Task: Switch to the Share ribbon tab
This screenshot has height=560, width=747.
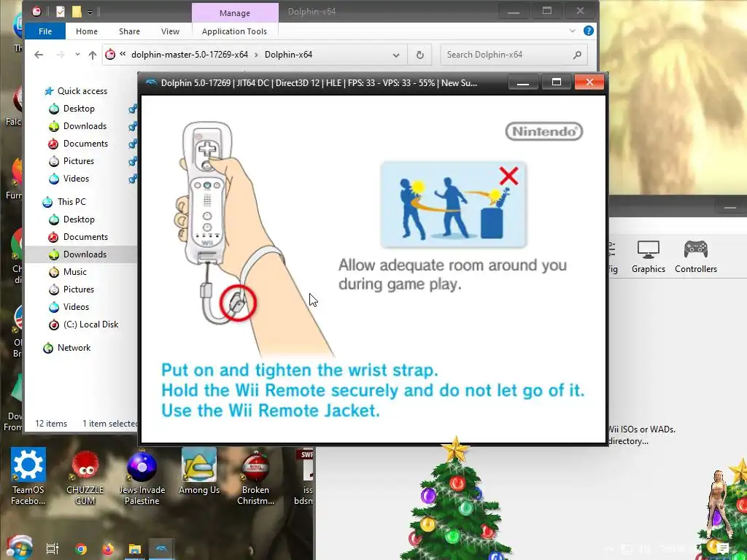Action: click(129, 31)
